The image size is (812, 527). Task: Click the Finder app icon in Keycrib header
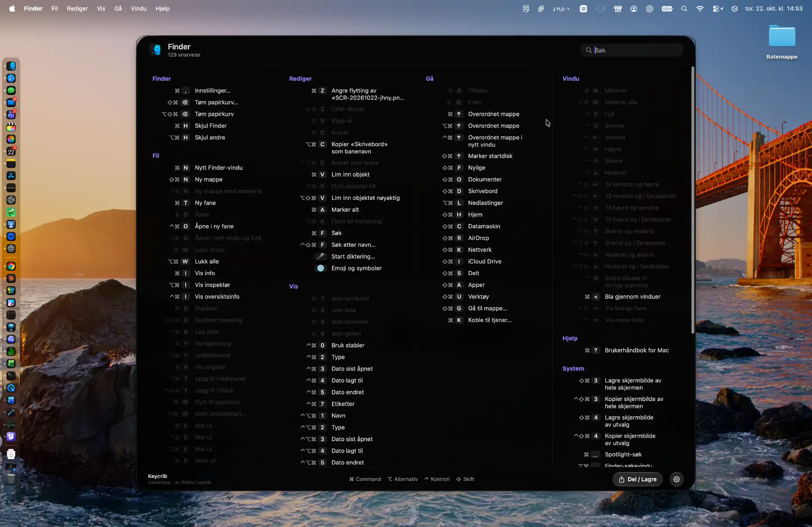pyautogui.click(x=156, y=50)
